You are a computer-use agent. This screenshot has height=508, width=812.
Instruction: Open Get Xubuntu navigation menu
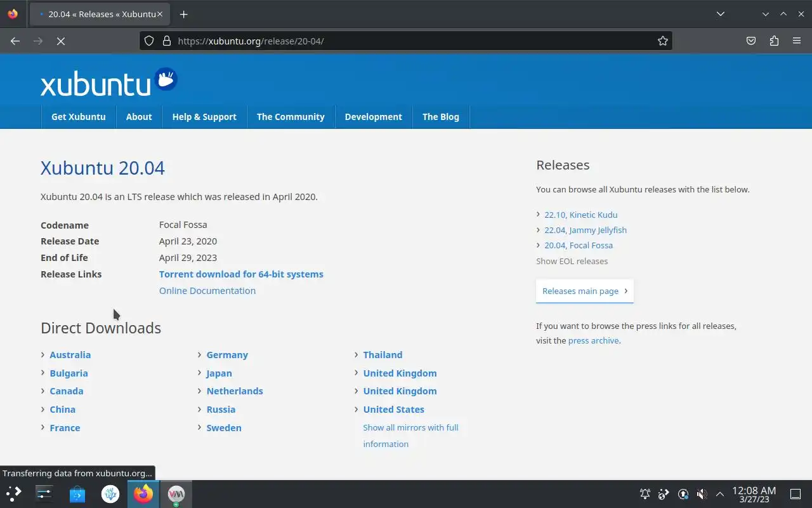pos(79,117)
